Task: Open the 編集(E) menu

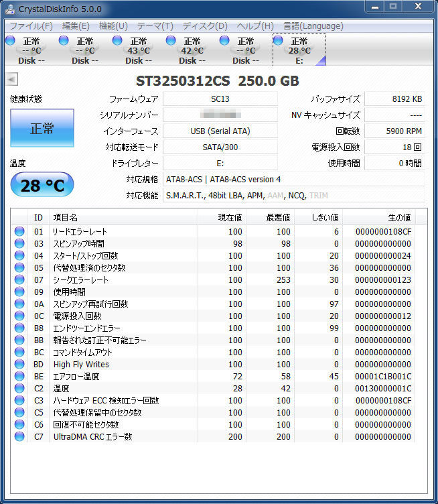Action: pos(76,26)
